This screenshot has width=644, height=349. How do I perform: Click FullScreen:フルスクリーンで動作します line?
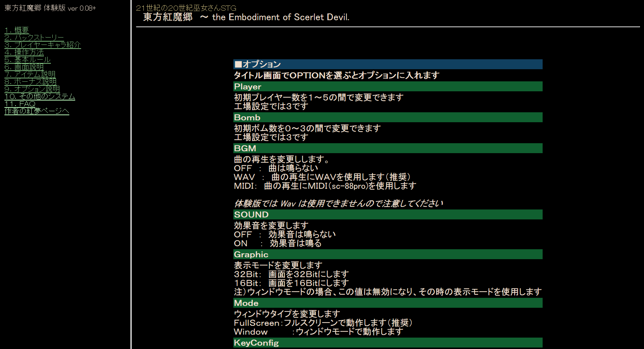[x=323, y=323]
